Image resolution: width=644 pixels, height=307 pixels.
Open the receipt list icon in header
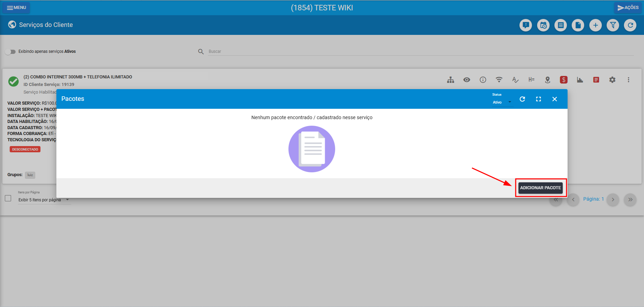561,25
